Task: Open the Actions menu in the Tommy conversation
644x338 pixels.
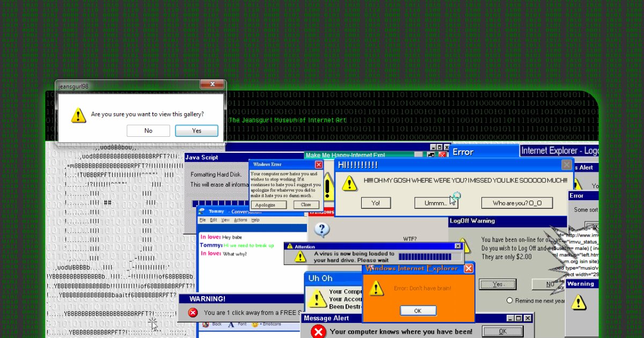Action: click(x=240, y=220)
